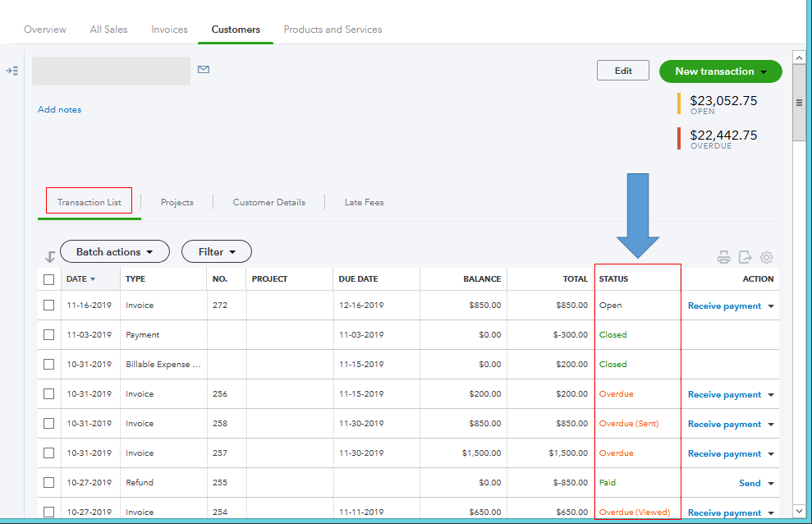Select the Transaction List tab

coord(89,202)
